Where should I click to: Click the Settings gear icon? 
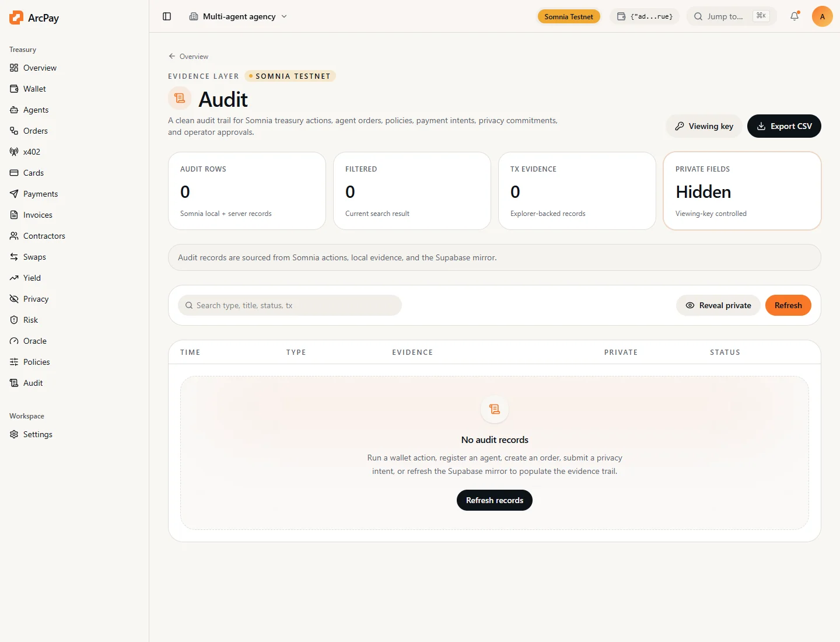point(14,434)
